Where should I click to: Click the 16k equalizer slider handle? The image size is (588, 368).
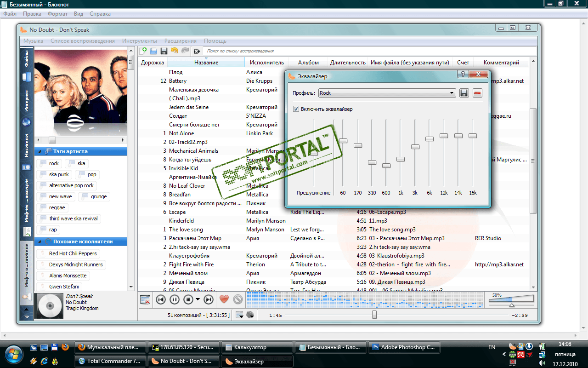(x=473, y=135)
